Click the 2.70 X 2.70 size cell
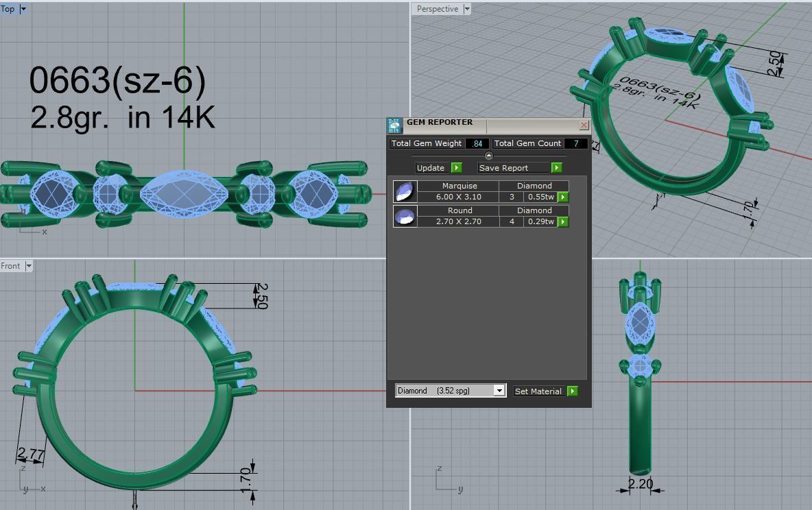 458,221
